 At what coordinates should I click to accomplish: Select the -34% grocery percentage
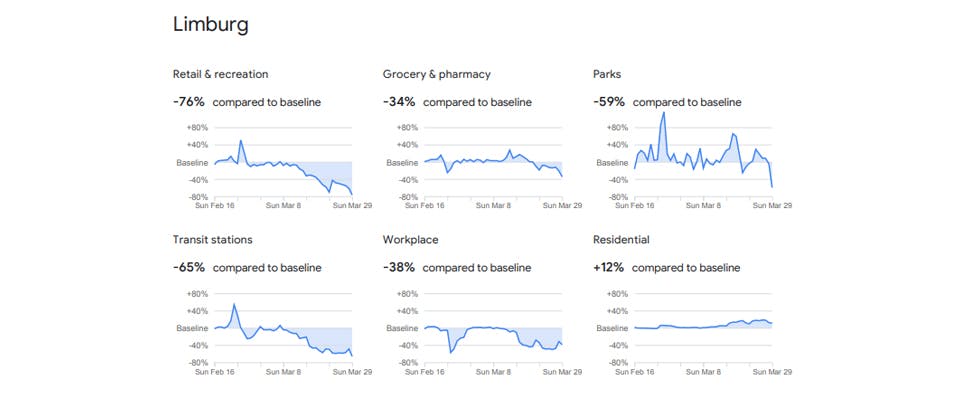pos(398,102)
